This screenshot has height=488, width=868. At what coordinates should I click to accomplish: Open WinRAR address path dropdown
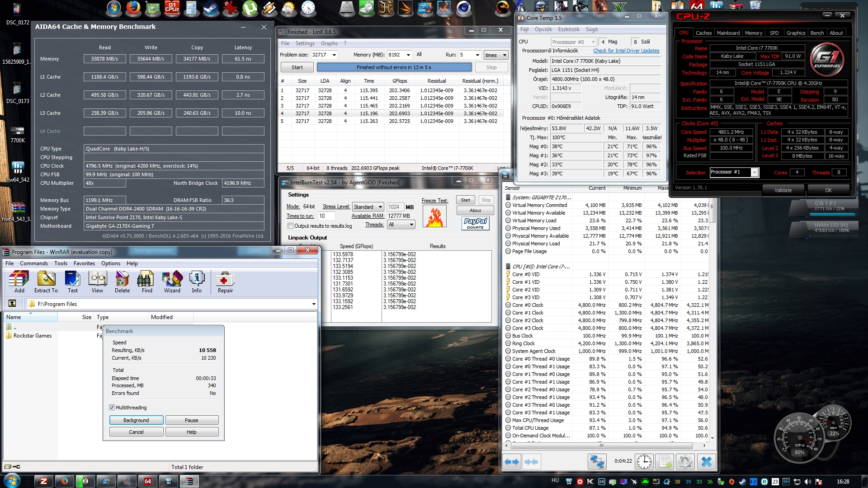(x=314, y=304)
